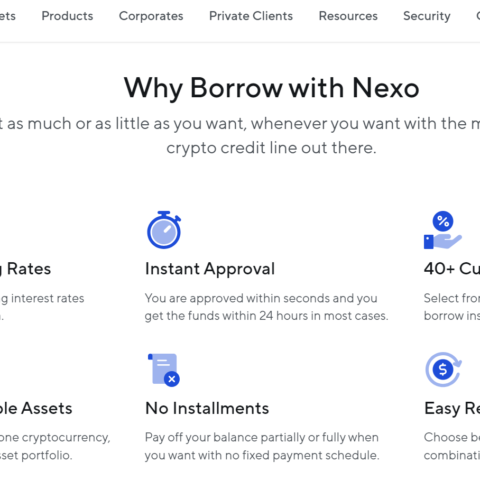Click the No Installments heading
This screenshot has height=480, width=480.
click(x=207, y=408)
